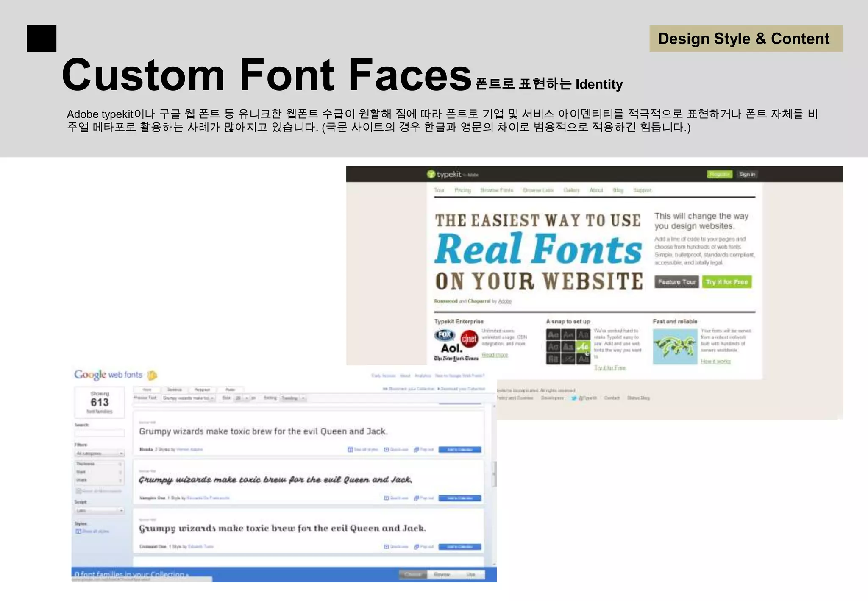Follow the Read more link under Typekit Enterprise
868x601 pixels.
point(495,355)
